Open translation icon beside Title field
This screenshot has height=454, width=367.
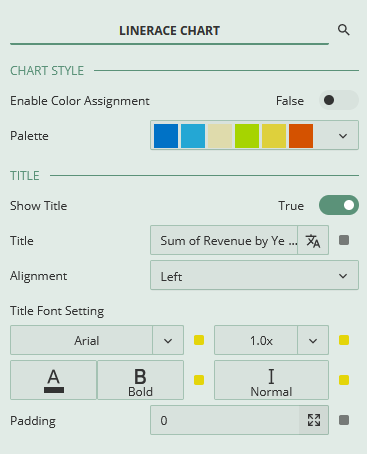[313, 240]
